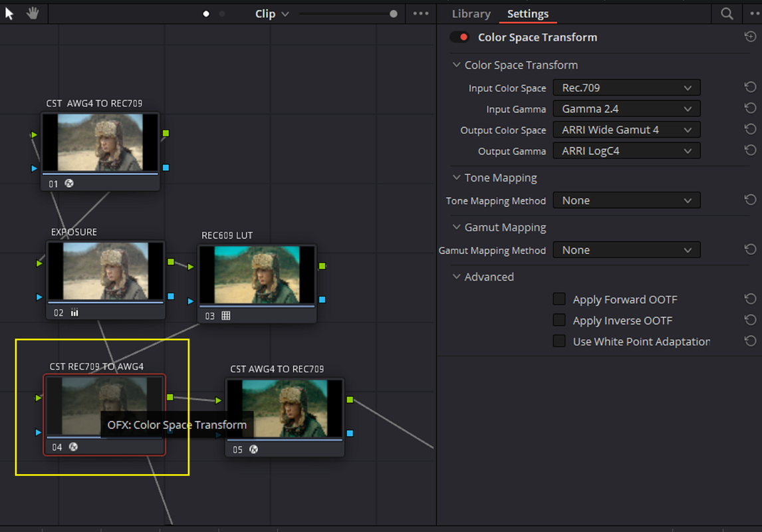Click the OFX icon on node 01

click(70, 183)
